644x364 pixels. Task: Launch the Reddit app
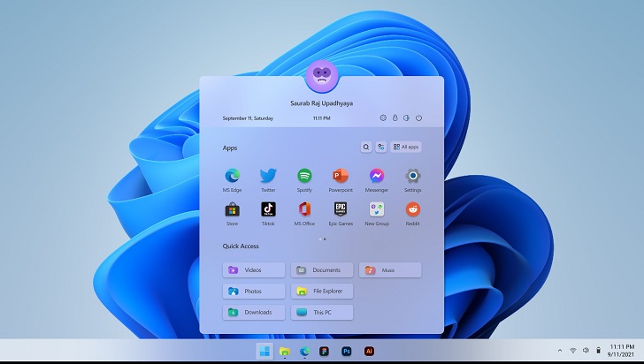(413, 209)
